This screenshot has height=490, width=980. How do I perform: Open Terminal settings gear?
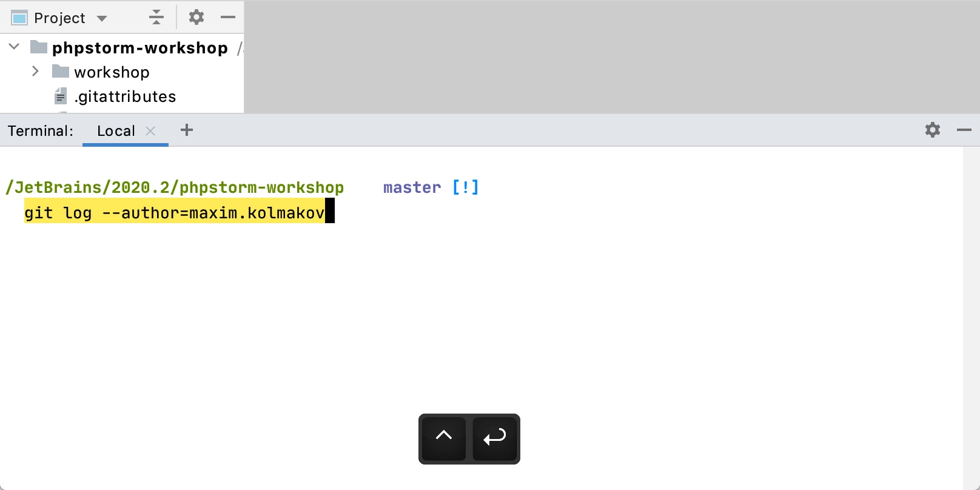pos(933,130)
